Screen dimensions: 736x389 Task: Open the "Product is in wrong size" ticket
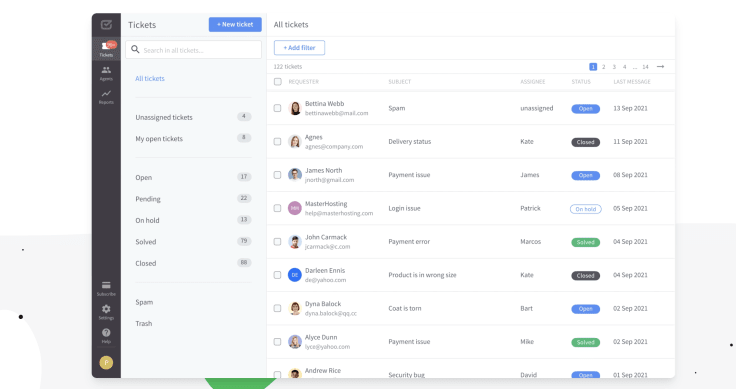[x=422, y=275]
